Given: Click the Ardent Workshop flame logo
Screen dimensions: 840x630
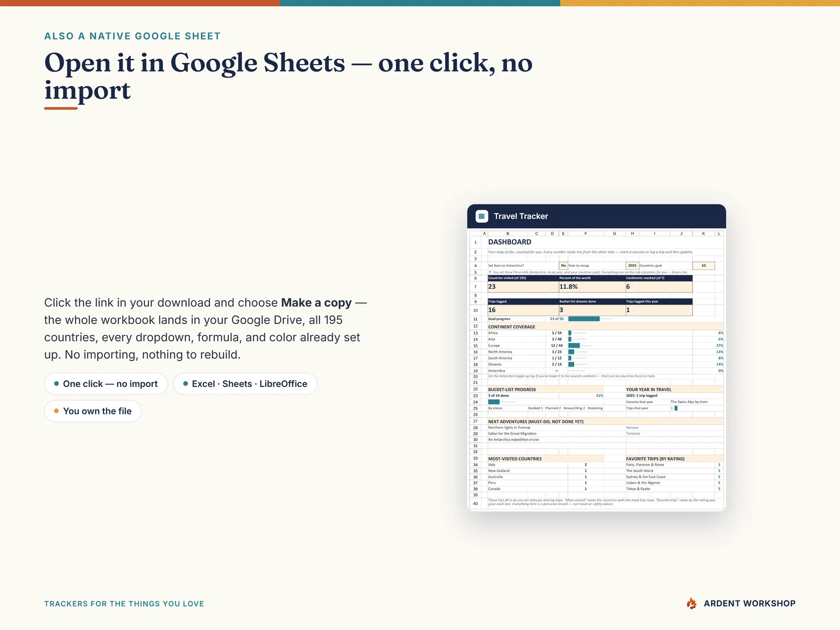Looking at the screenshot, I should [691, 603].
